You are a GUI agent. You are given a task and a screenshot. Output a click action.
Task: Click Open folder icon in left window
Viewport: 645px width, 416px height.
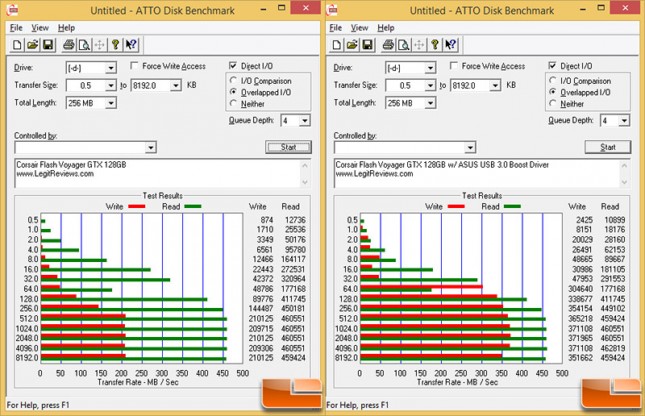tap(32, 44)
